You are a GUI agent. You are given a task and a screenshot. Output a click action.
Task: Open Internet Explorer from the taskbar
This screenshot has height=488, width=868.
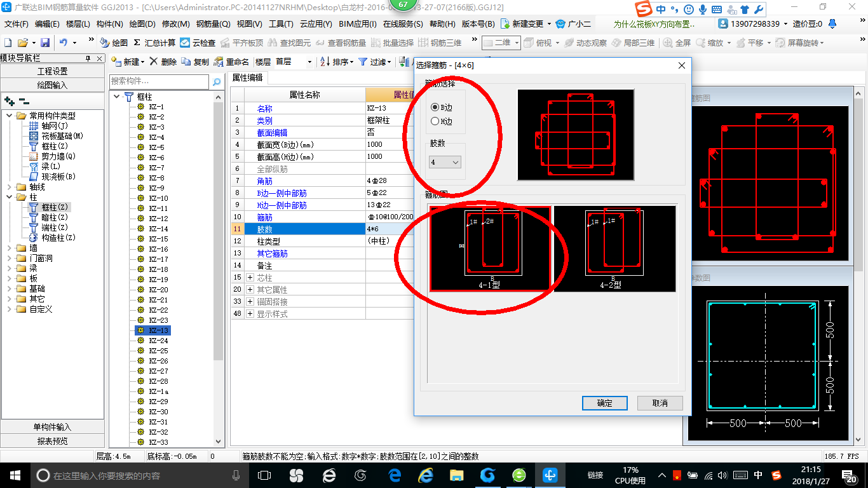coord(424,475)
